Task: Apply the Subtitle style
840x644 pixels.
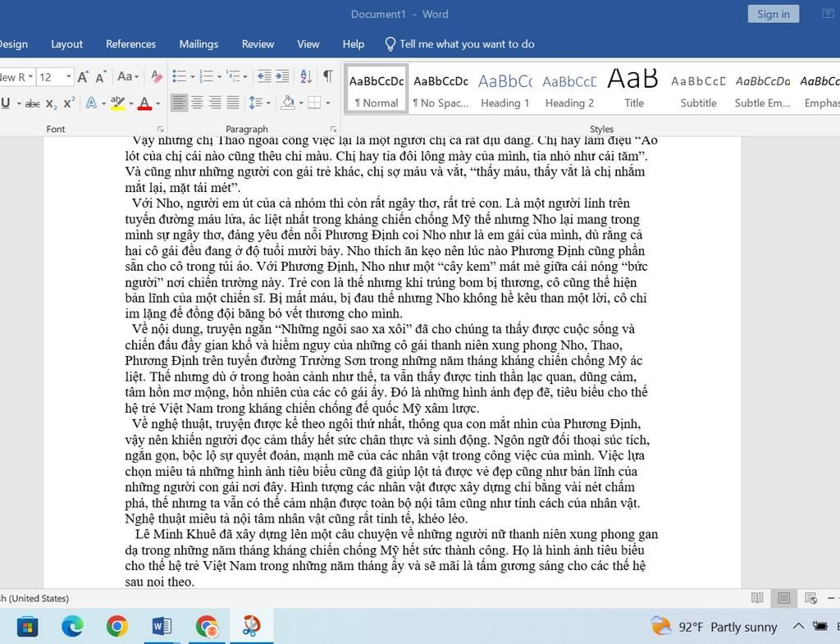Action: (x=698, y=90)
